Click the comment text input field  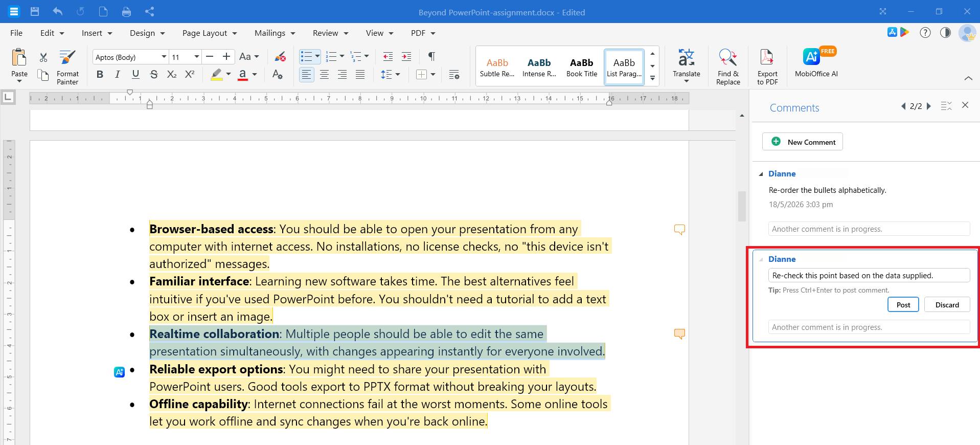tap(869, 276)
